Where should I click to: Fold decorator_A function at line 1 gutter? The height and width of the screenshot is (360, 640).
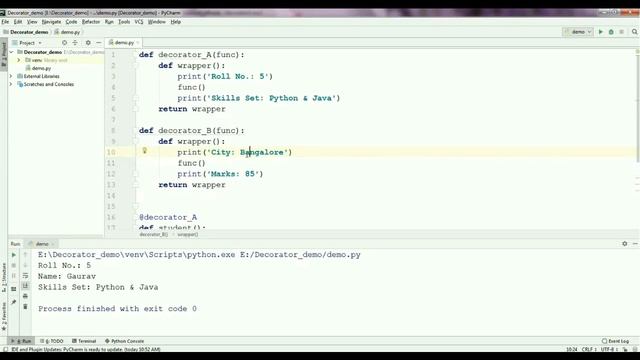136,55
